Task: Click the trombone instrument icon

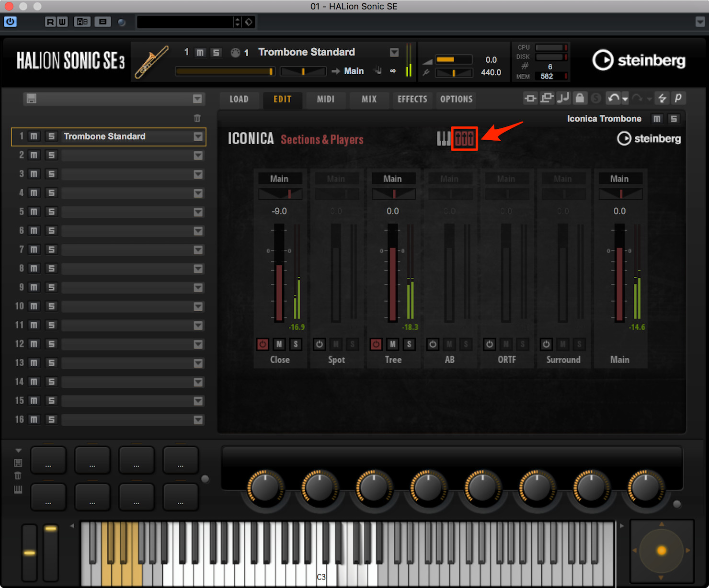Action: click(151, 62)
